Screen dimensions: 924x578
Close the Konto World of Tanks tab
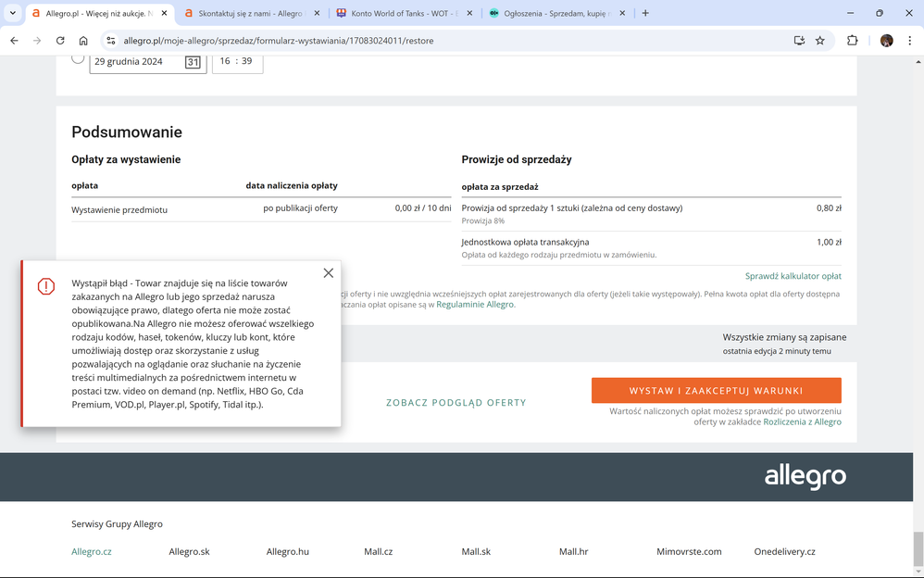point(469,13)
